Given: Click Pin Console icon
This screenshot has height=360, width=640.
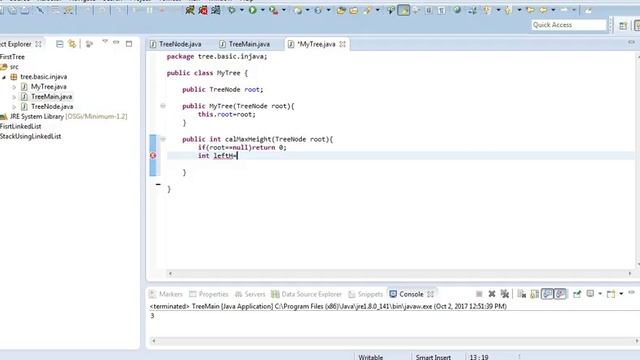Looking at the screenshot, I should pyautogui.click(x=577, y=294).
